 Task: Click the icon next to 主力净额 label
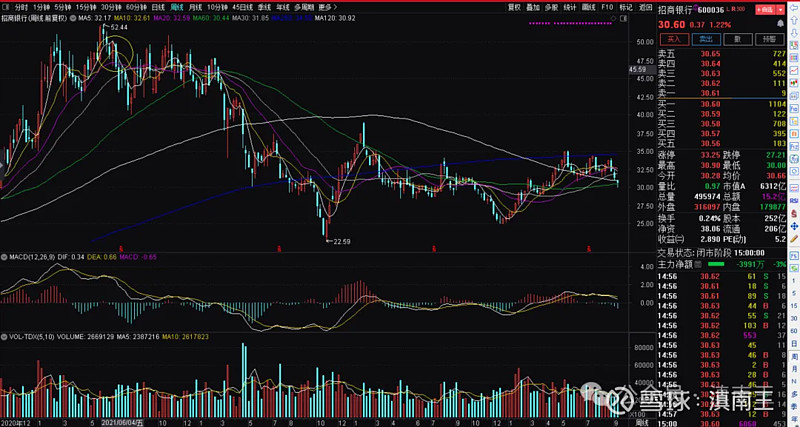tap(696, 264)
